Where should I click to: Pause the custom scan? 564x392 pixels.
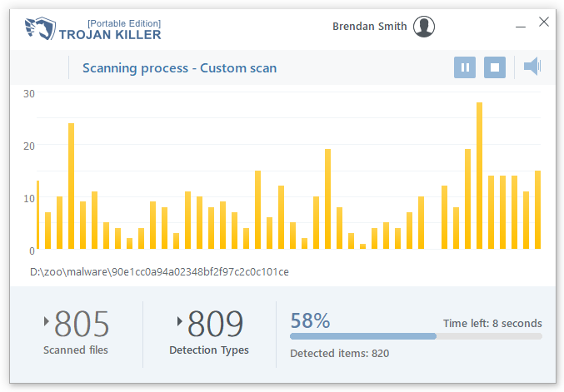465,67
